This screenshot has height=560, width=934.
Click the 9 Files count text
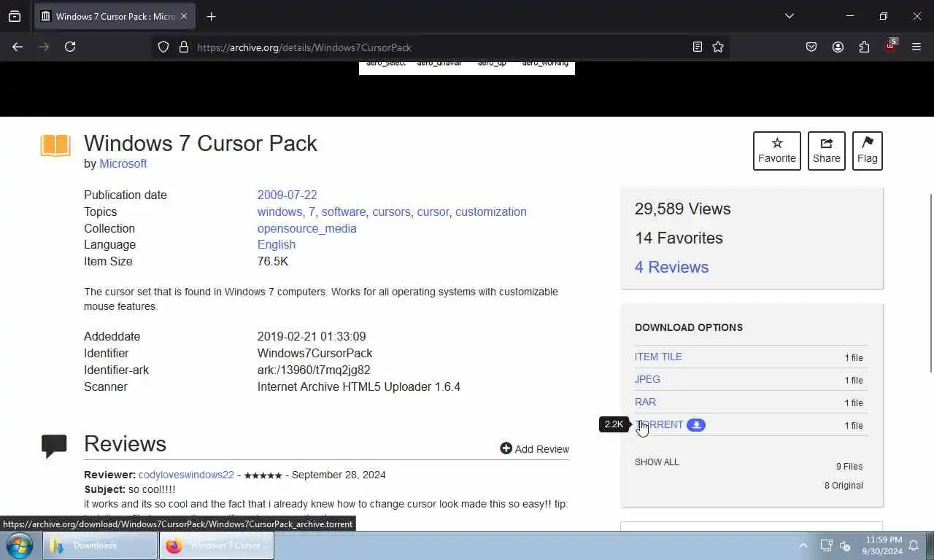[x=849, y=466]
